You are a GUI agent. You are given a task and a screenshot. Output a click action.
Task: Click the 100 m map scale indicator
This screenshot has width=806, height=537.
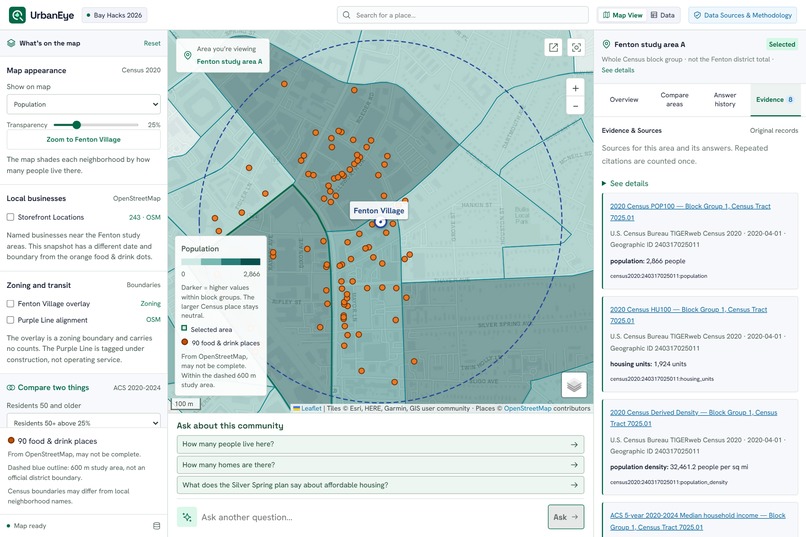184,404
